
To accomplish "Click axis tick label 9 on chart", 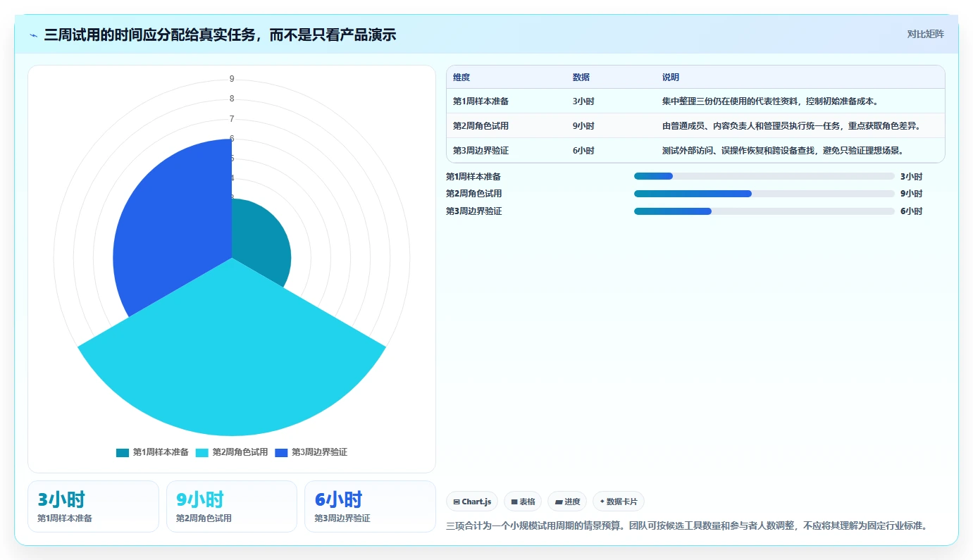I will [x=232, y=79].
